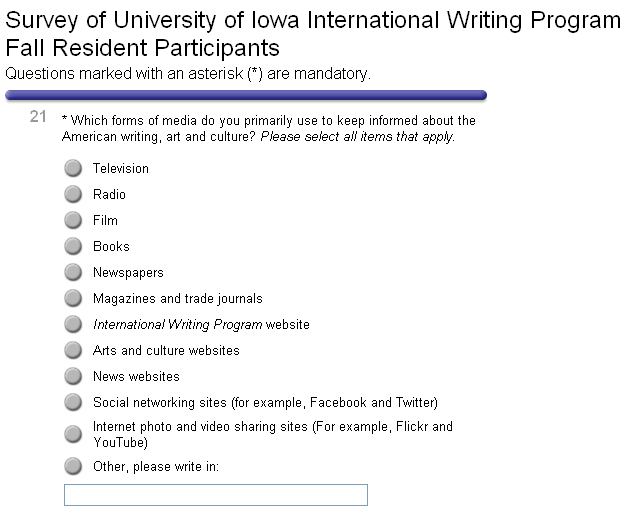Click the survey title heading
Viewport: 633px width, 519px height.
pos(313,34)
